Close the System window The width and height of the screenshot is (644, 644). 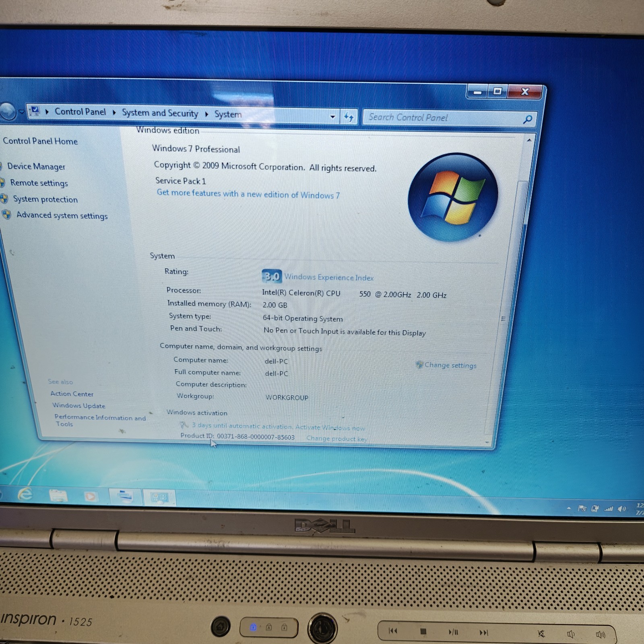click(525, 91)
